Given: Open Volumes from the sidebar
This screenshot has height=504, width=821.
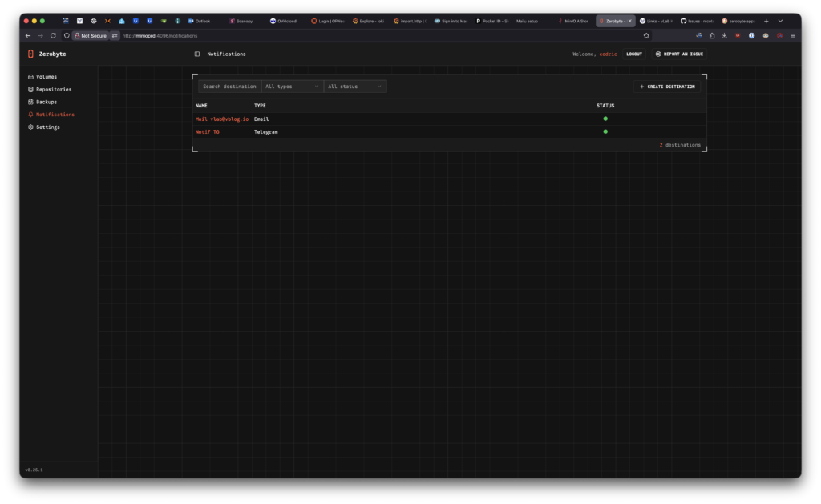Looking at the screenshot, I should point(47,77).
